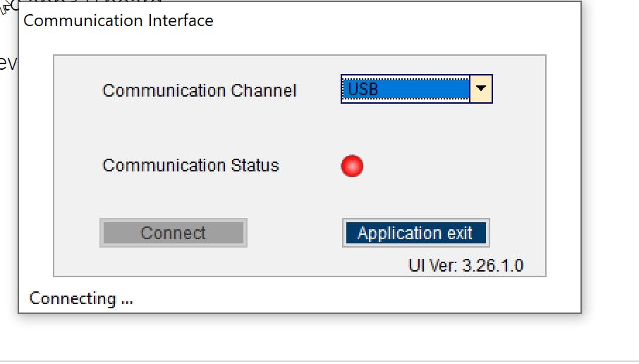The height and width of the screenshot is (364, 639).
Task: Click the white page area below the dialog
Action: tap(317, 337)
